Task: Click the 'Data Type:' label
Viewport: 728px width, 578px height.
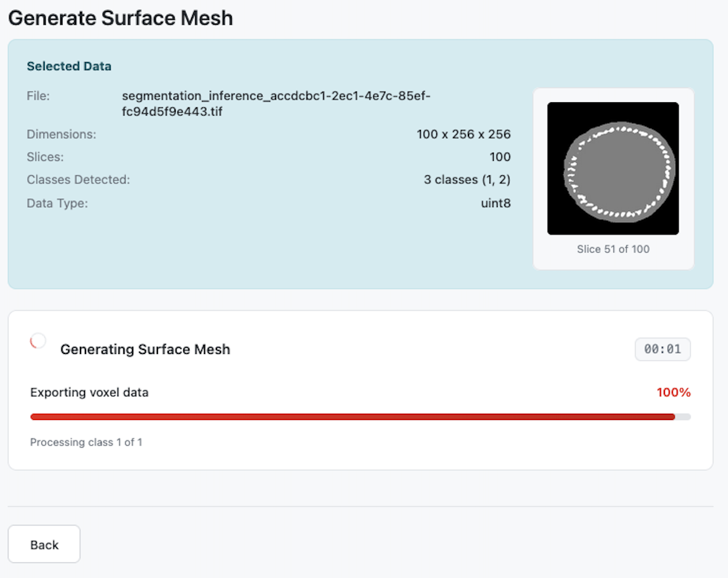Action: click(x=57, y=203)
